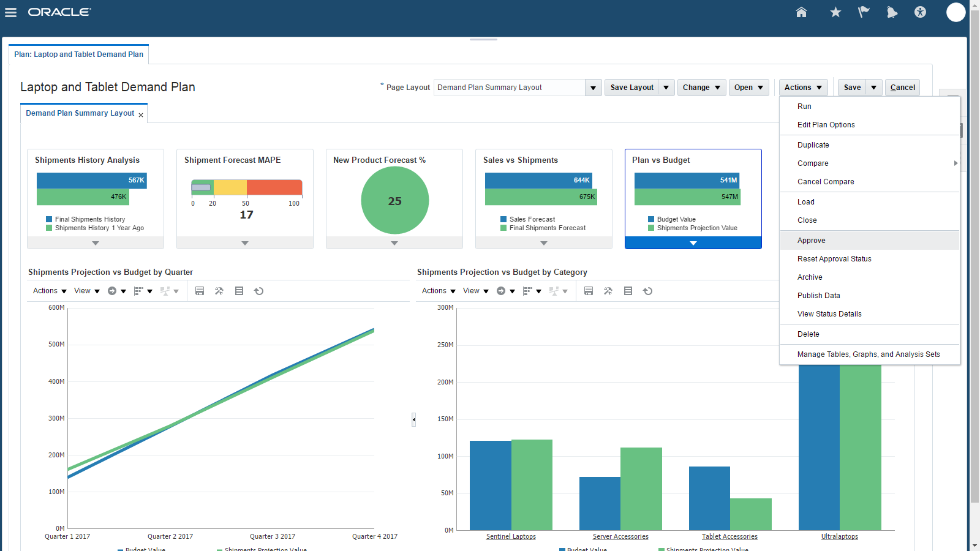The width and height of the screenshot is (980, 551).
Task: Expand the New Product Forecast % tile arrow
Action: [x=394, y=243]
